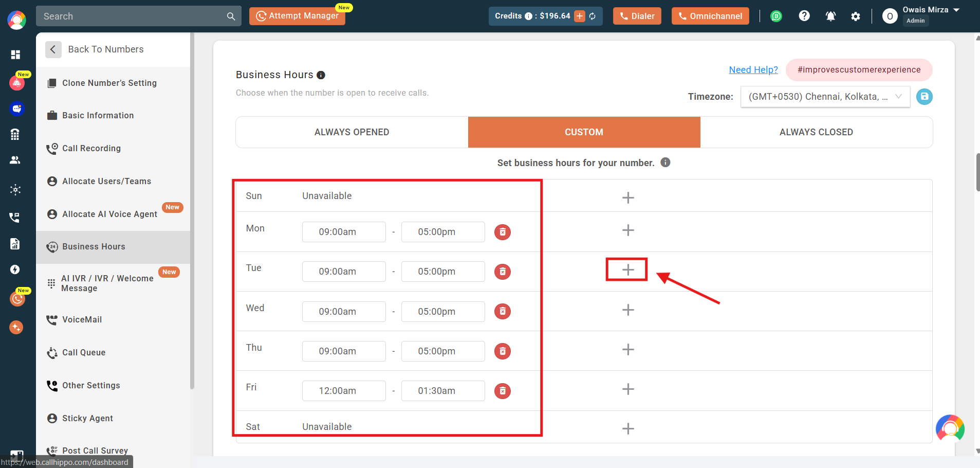This screenshot has width=980, height=468.
Task: Delete Thursday's business hours slot
Action: click(503, 351)
